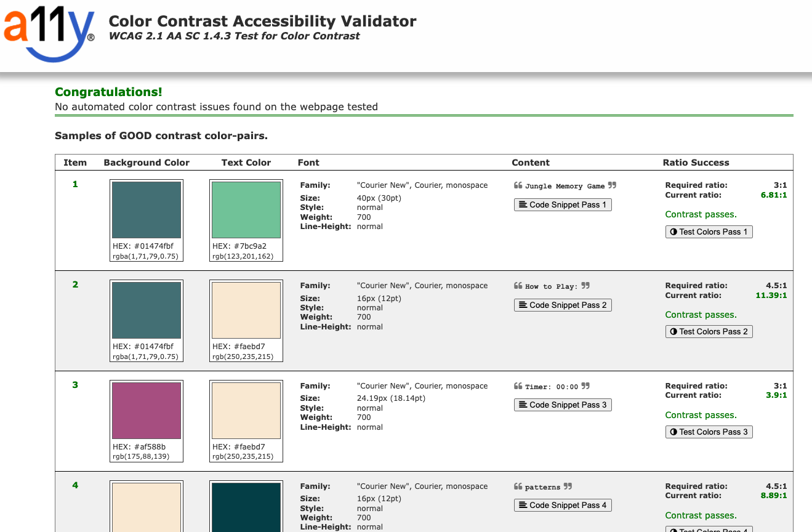Select item 3 background swatch #af588b
812x532 pixels.
click(x=147, y=411)
